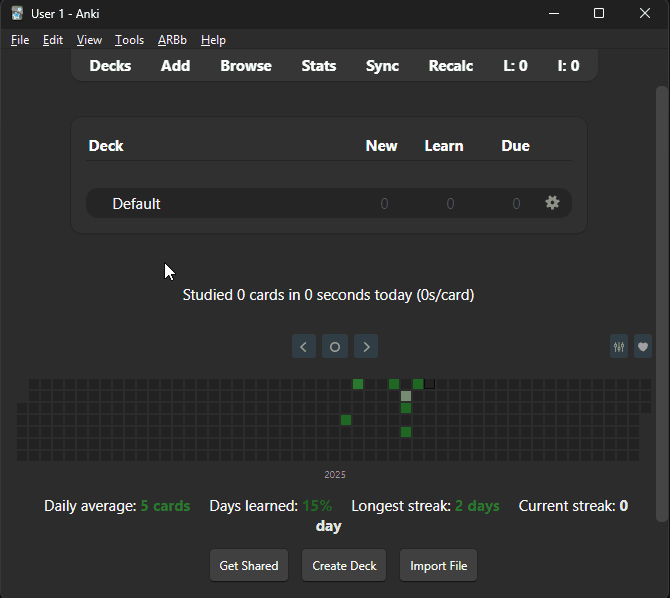Screen dimensions: 670x598
Task: Open the File menu
Action: (x=20, y=40)
